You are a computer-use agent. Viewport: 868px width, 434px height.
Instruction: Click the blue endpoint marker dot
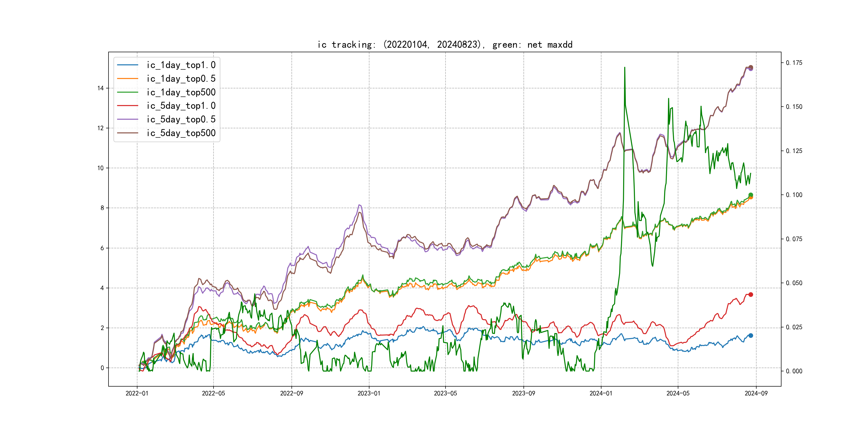point(750,336)
